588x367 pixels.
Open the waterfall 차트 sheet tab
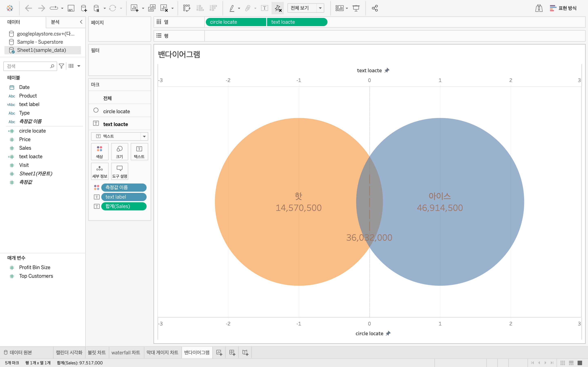(126, 353)
